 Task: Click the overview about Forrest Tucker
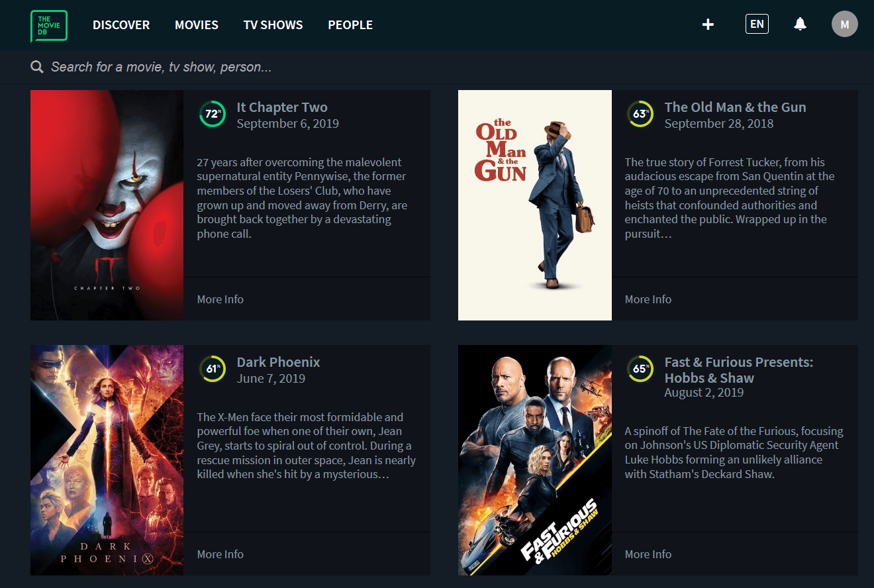point(730,198)
